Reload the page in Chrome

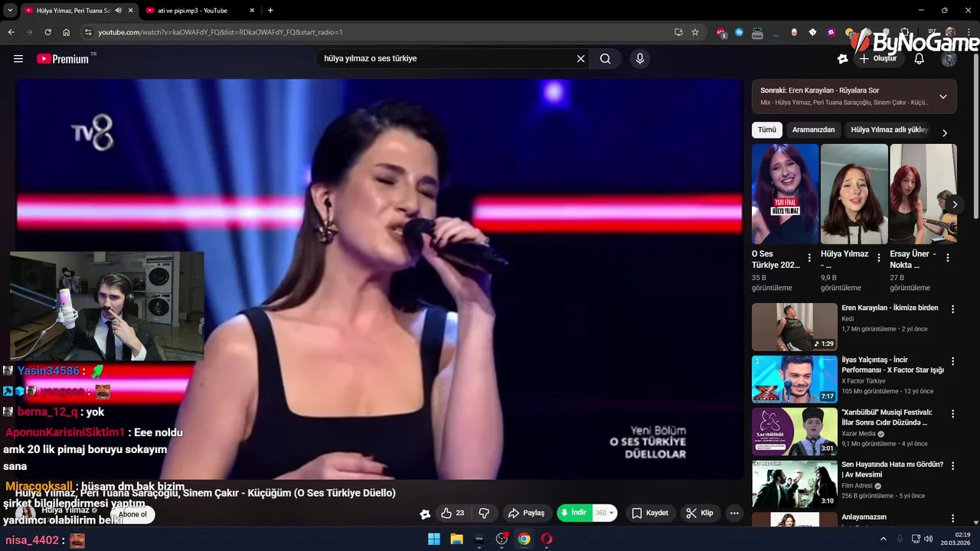tap(47, 32)
